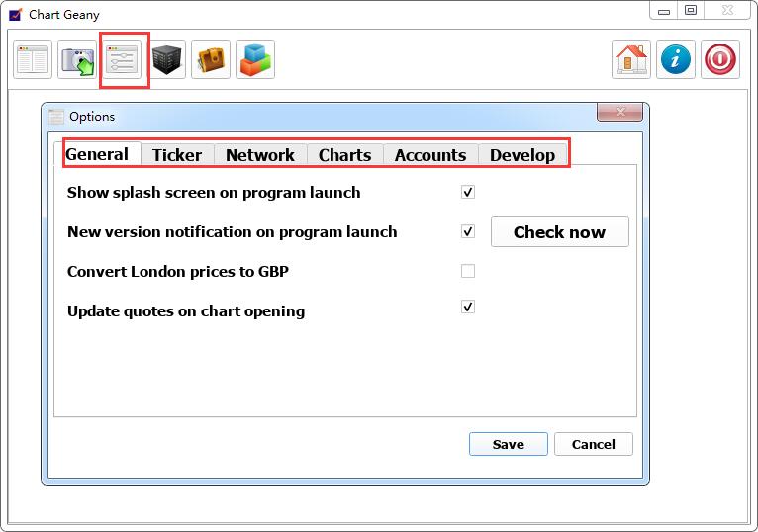Screen dimensions: 758x532
Task: Click 'New version notification on program launch' text
Action: pyautogui.click(x=232, y=232)
